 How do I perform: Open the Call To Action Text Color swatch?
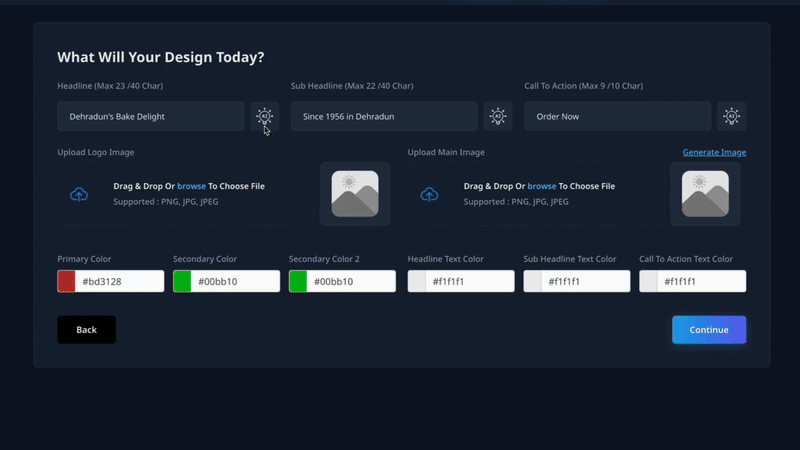649,281
